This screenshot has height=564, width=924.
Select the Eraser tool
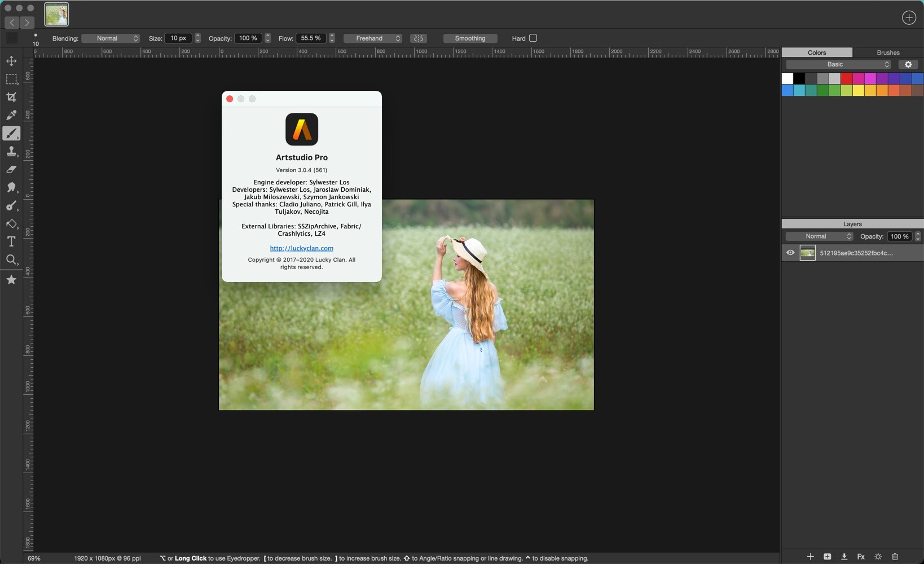(x=11, y=169)
